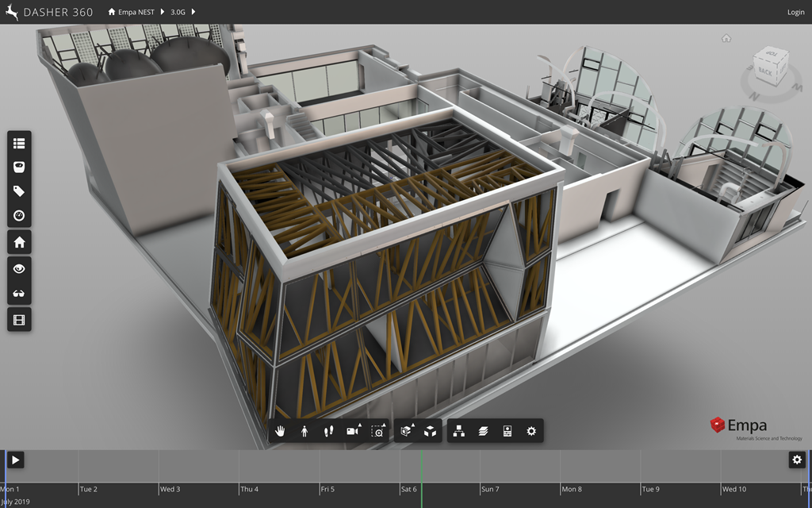Image resolution: width=812 pixels, height=508 pixels.
Task: Toggle the sunglasses icon in sidebar
Action: [19, 294]
